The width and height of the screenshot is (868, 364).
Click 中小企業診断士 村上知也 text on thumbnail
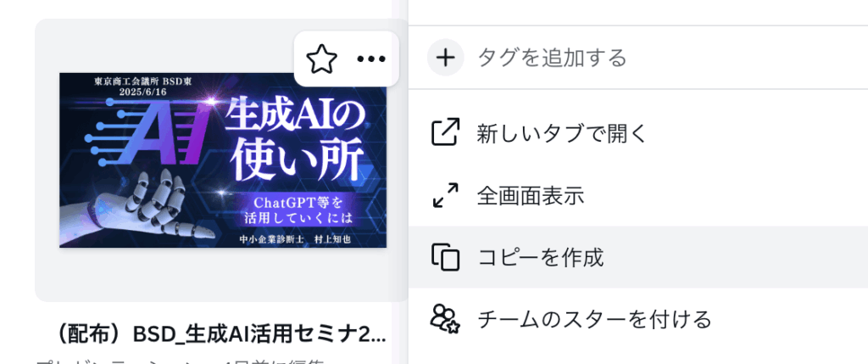point(293,240)
